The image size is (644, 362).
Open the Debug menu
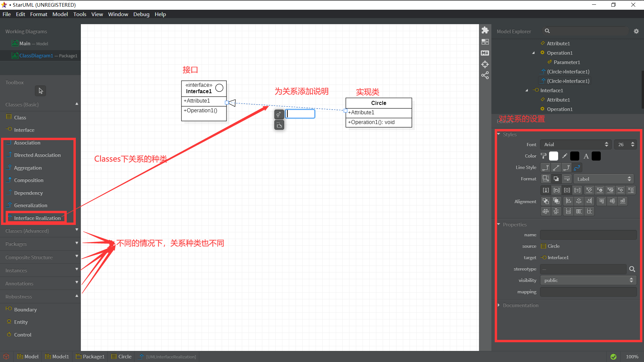click(141, 14)
